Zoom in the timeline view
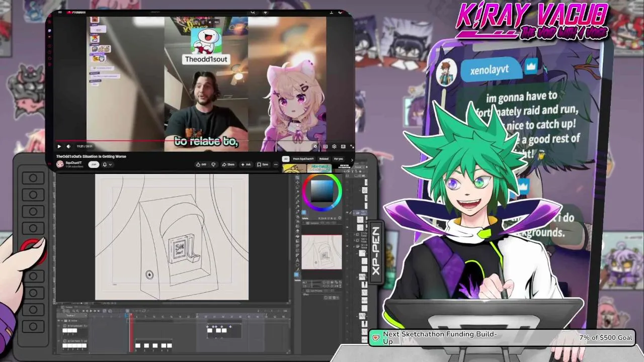Viewport: 644px width, 362px height. [77, 311]
